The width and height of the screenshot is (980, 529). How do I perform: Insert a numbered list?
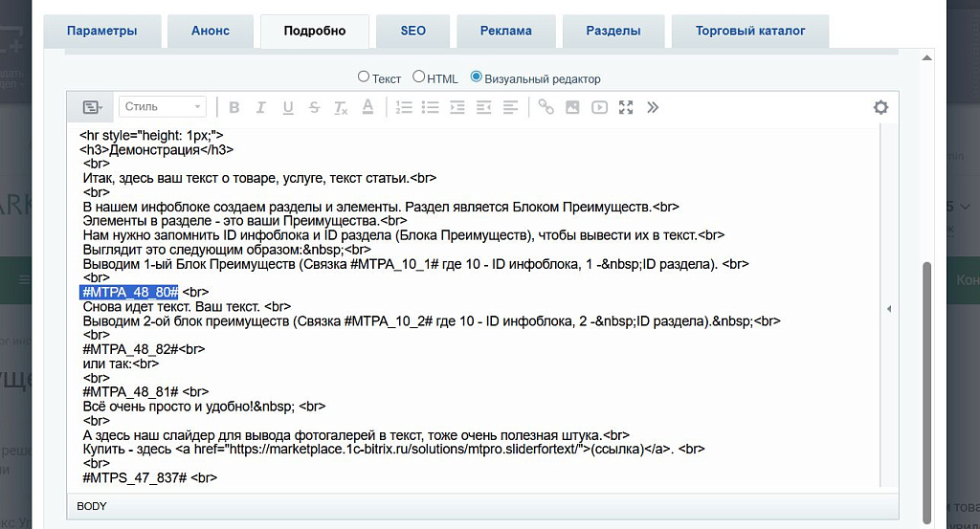[x=404, y=107]
